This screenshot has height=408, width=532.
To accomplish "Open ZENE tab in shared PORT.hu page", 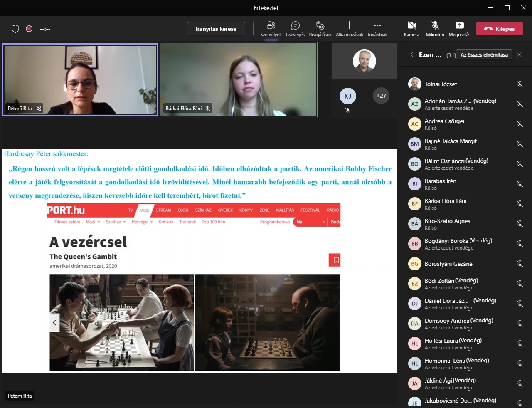I will (264, 210).
